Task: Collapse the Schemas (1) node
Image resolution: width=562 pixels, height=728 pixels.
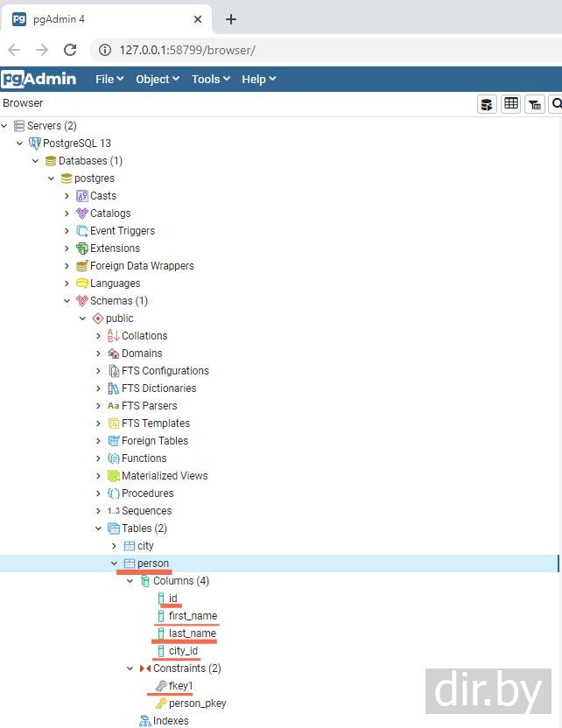Action: [67, 301]
